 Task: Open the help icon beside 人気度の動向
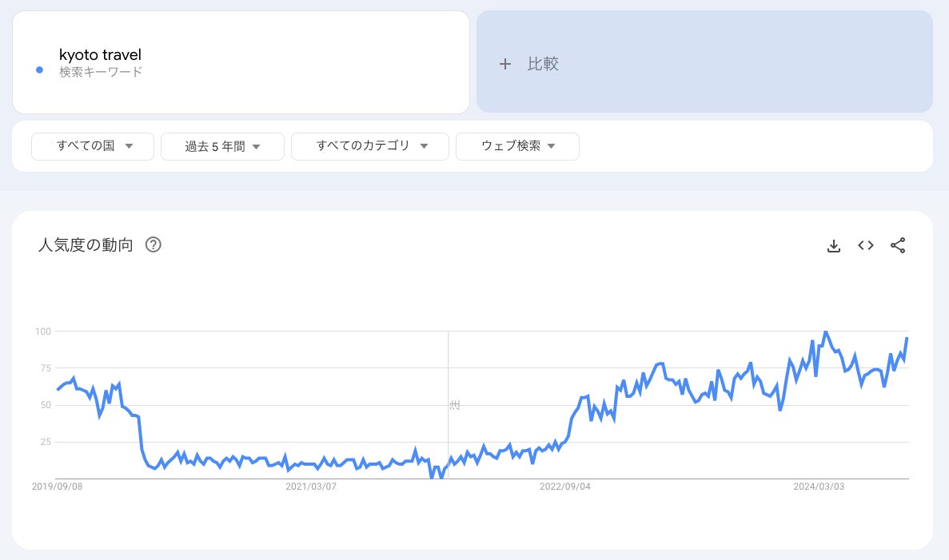coord(154,245)
